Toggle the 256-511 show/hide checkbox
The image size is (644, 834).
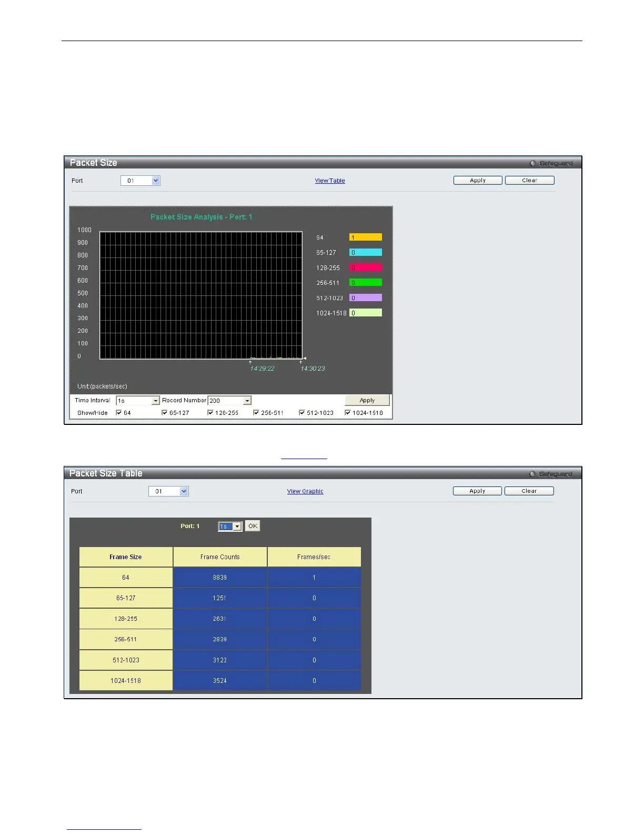click(256, 413)
